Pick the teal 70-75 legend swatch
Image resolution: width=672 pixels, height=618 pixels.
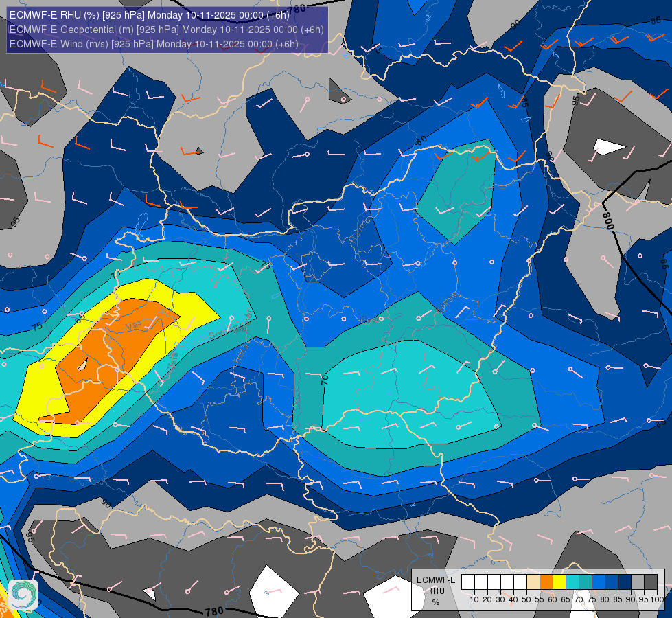pos(586,582)
